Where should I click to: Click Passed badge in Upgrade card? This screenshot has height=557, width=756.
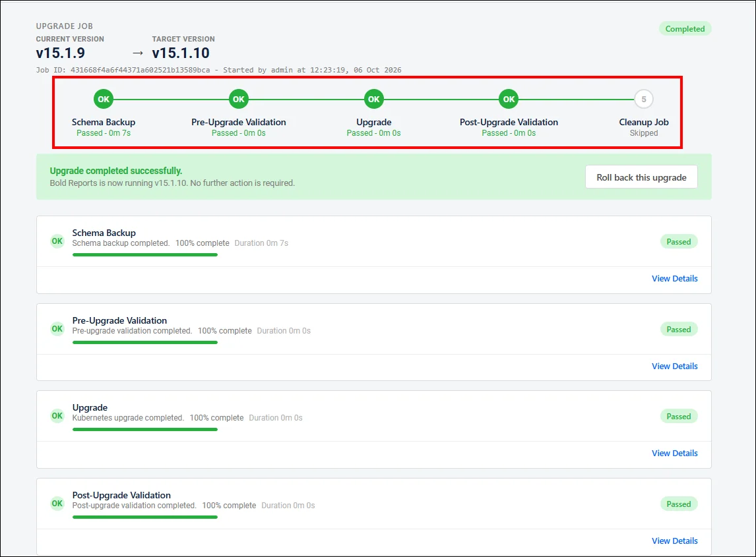tap(678, 417)
